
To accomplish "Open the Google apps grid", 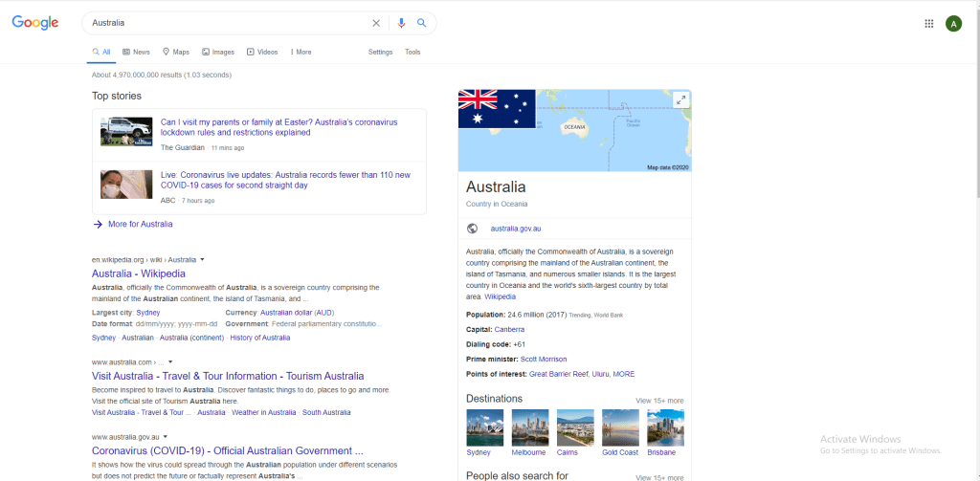I will 928,24.
